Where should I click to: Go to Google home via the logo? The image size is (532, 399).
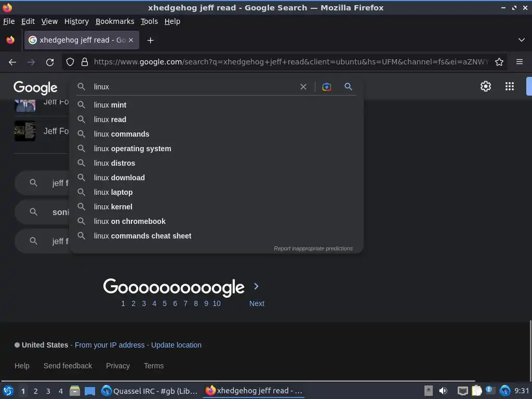coord(36,87)
